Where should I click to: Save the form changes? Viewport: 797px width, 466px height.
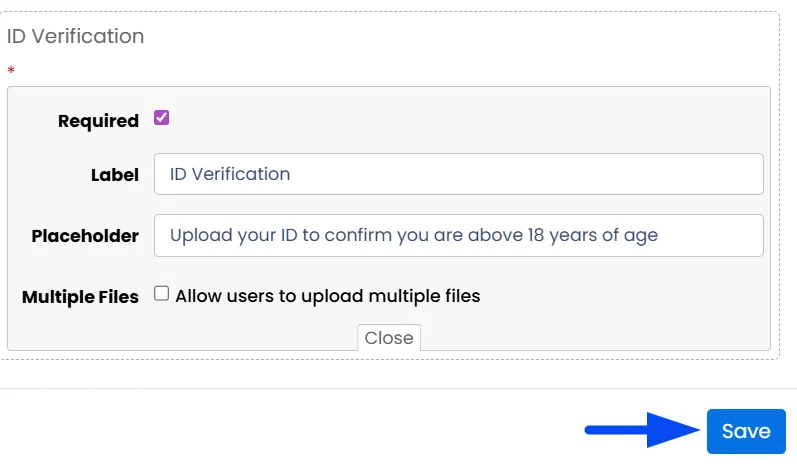(x=746, y=431)
